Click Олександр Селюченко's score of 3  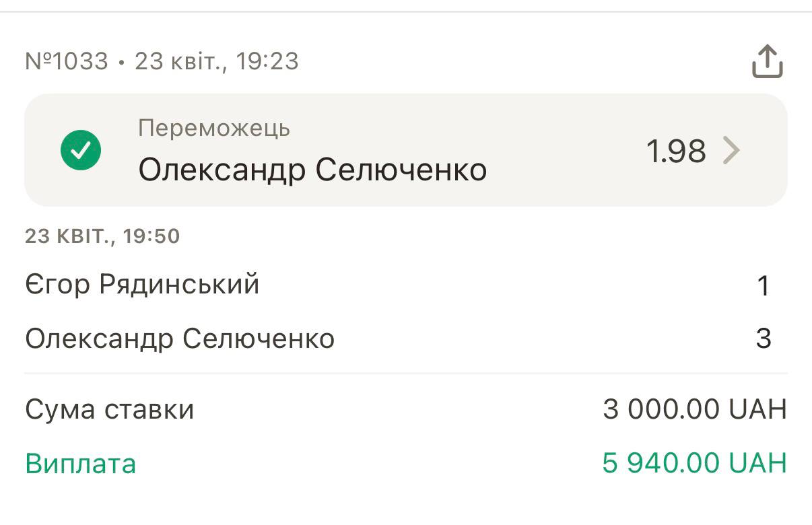763,339
